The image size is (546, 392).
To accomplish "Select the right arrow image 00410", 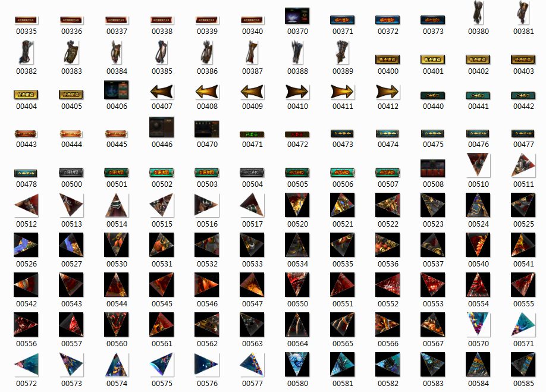I will 297,92.
